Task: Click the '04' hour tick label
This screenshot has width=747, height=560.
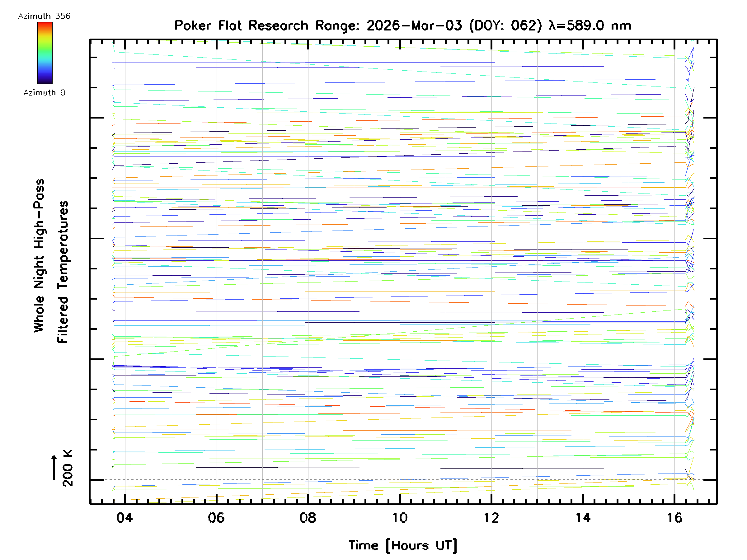Action: tap(125, 518)
